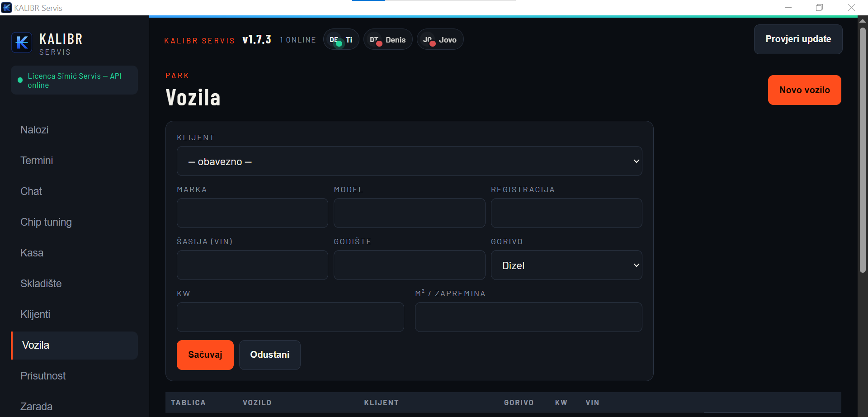Select the DT avatar for Denis
Image resolution: width=868 pixels, height=417 pixels.
375,40
